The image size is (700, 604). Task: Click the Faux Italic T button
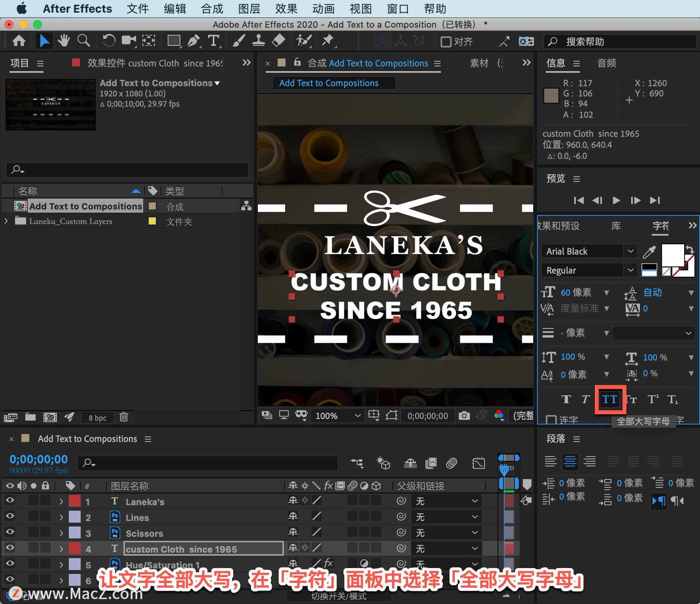coord(586,399)
